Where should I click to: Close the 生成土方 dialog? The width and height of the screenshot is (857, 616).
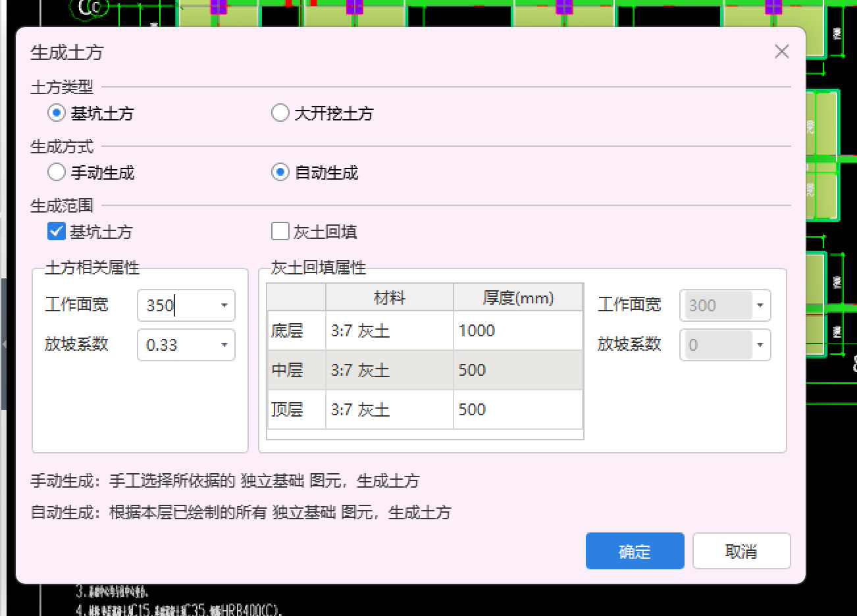tap(782, 51)
